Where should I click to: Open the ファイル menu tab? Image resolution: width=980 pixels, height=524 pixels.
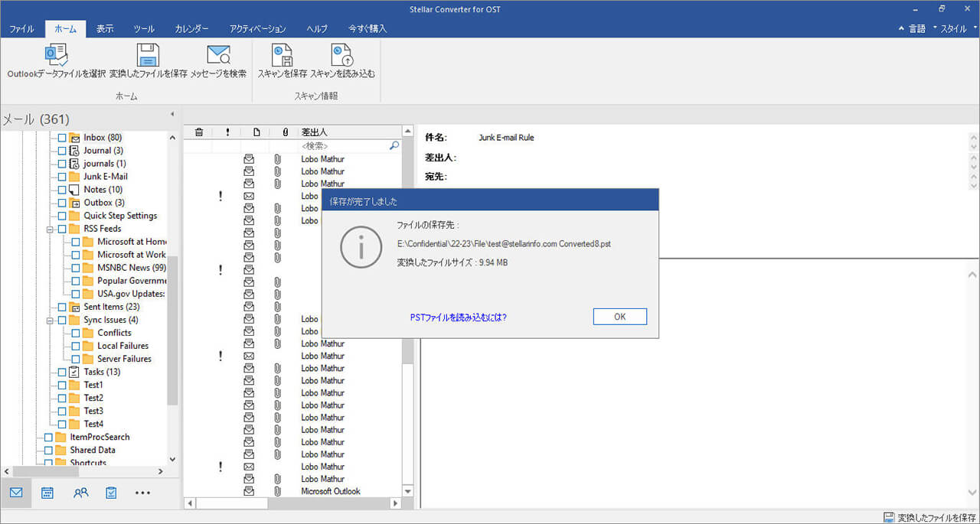[x=21, y=28]
